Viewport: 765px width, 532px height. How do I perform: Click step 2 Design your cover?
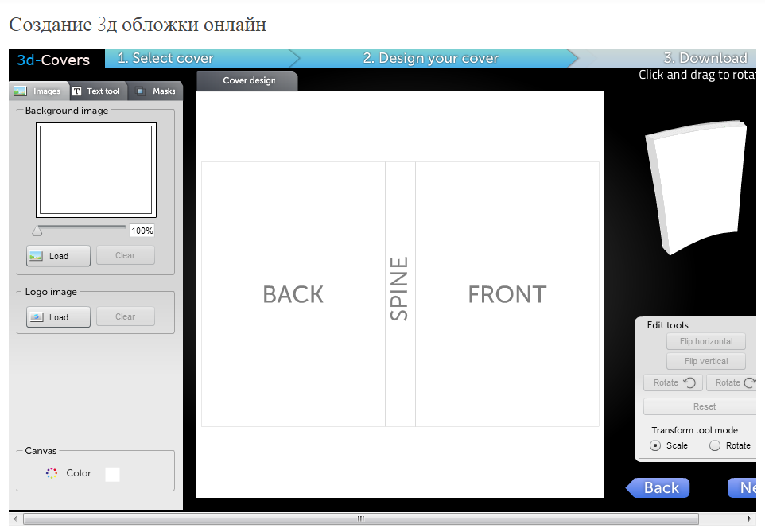[431, 58]
